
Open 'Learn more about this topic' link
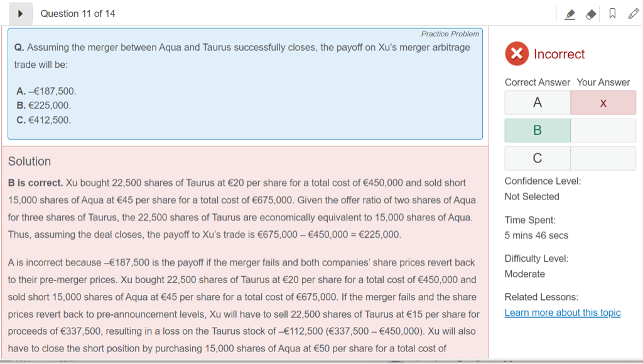[562, 313]
